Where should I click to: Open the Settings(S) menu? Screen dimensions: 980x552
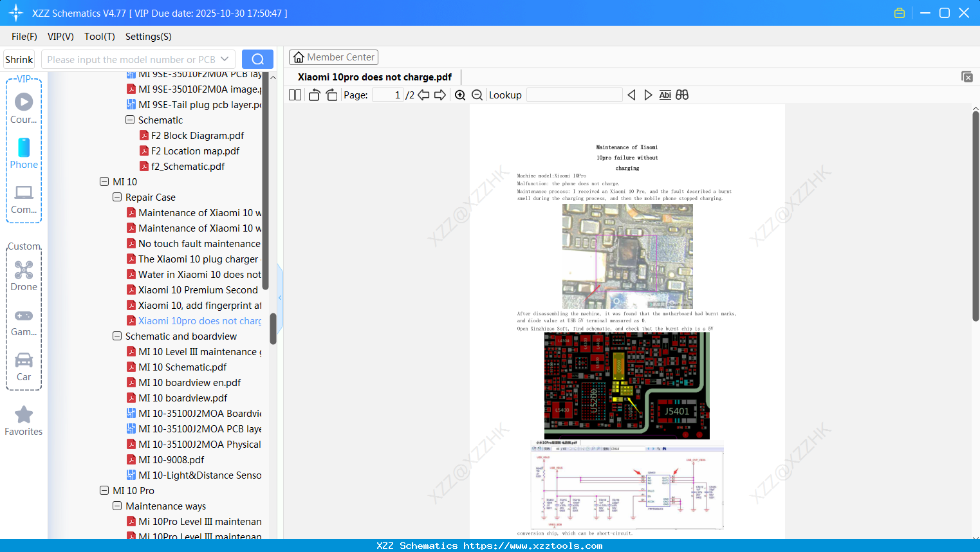click(149, 37)
